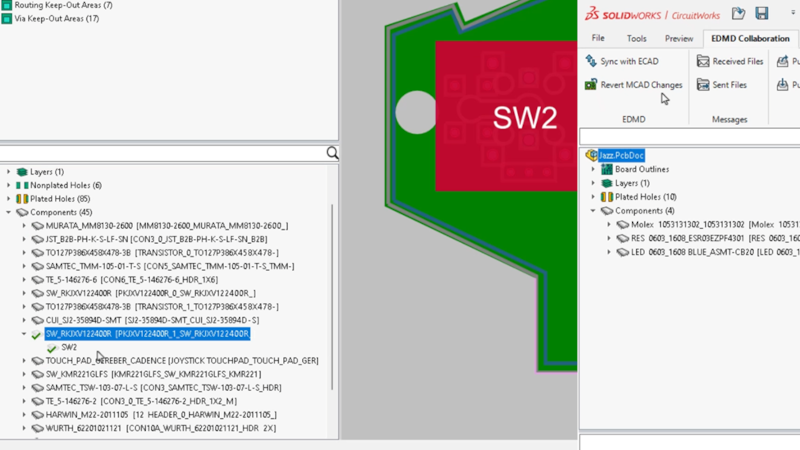Expand Nonplated Holes (6)
The height and width of the screenshot is (450, 800).
pyautogui.click(x=8, y=185)
